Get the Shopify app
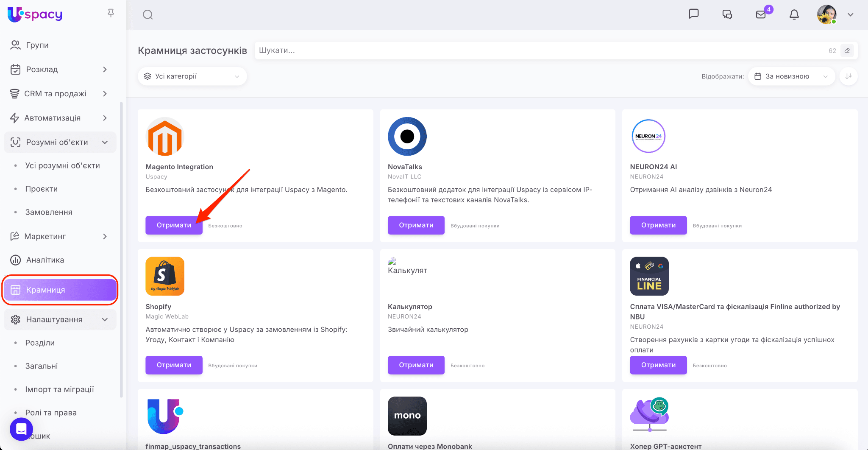Screen dimensions: 868x450 click(174, 365)
